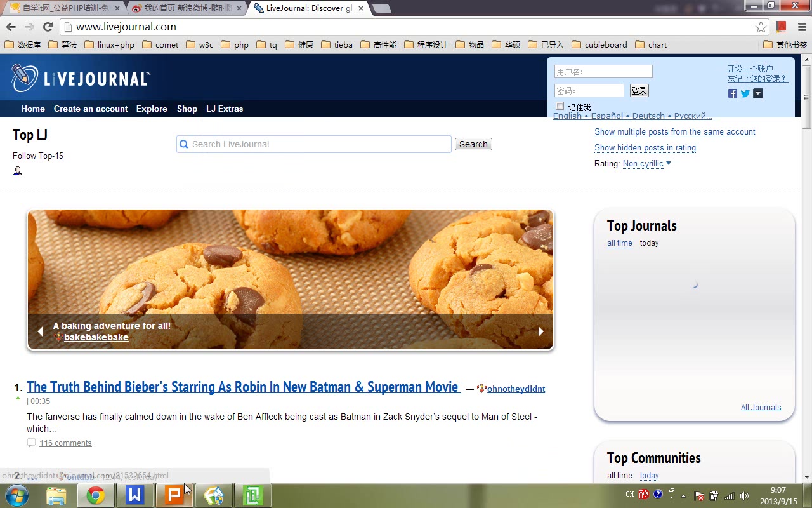This screenshot has height=508, width=812.
Task: Click the CH language indicator
Action: [630, 494]
